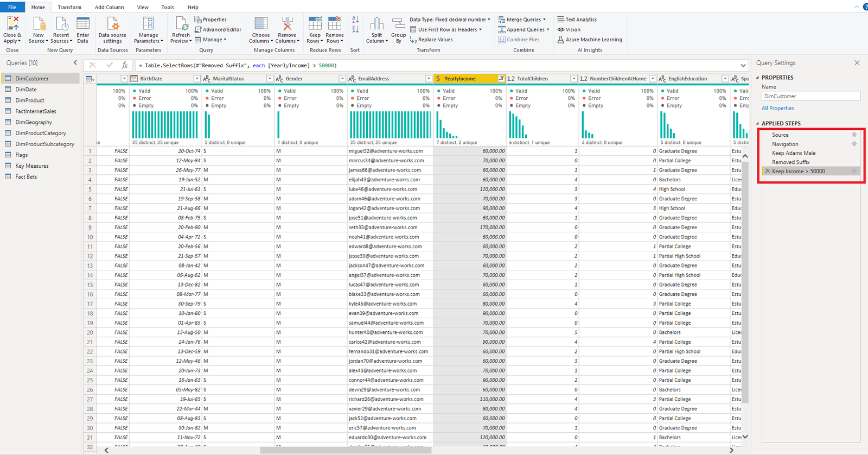The width and height of the screenshot is (868, 455).
Task: Open NumberChildrenAtHome column filter dropdown
Action: (653, 79)
